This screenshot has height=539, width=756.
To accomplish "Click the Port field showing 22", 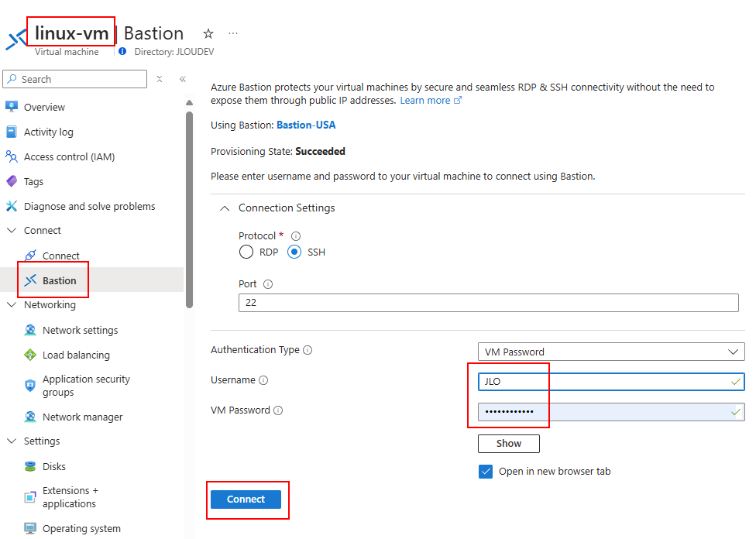I will point(489,303).
